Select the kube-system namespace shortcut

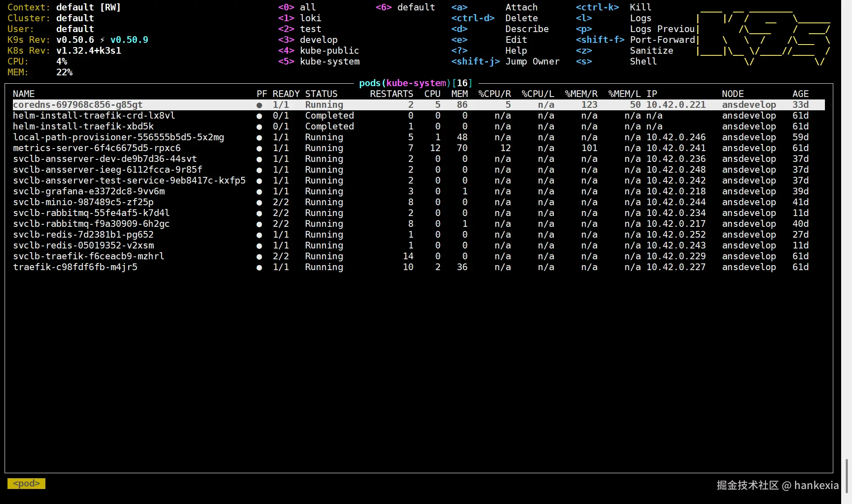coord(329,62)
